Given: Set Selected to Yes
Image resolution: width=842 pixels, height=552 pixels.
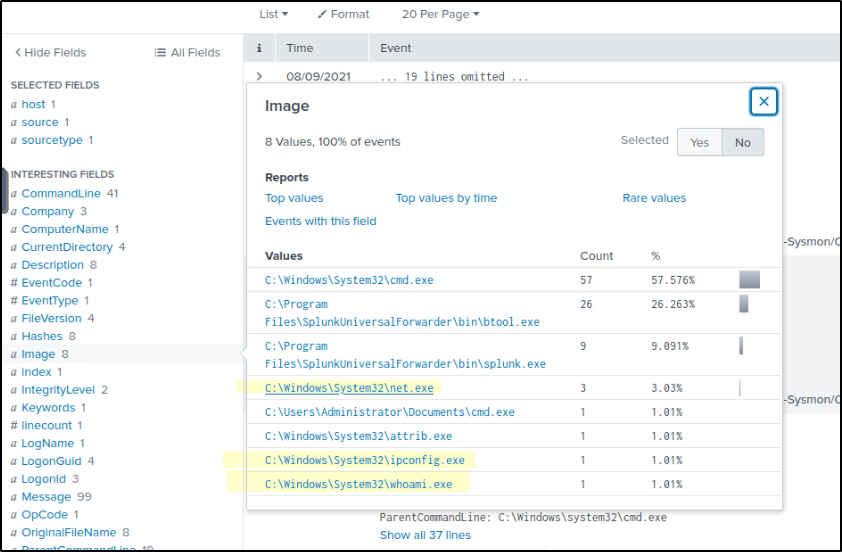Looking at the screenshot, I should pos(699,142).
